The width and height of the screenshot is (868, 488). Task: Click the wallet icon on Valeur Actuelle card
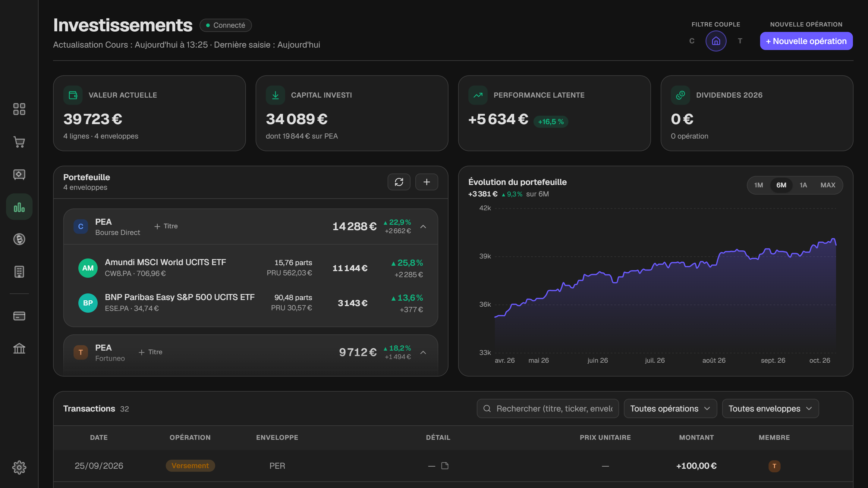coord(73,95)
